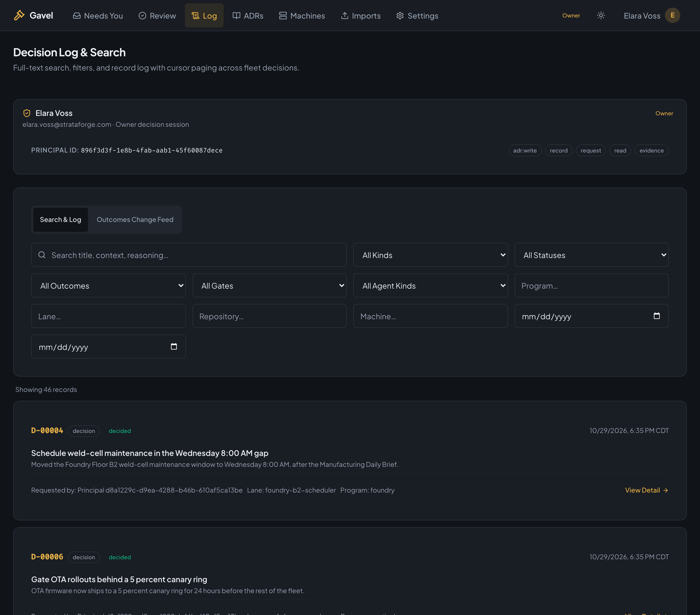The image size is (700, 615).
Task: Navigate to Machines
Action: (302, 16)
